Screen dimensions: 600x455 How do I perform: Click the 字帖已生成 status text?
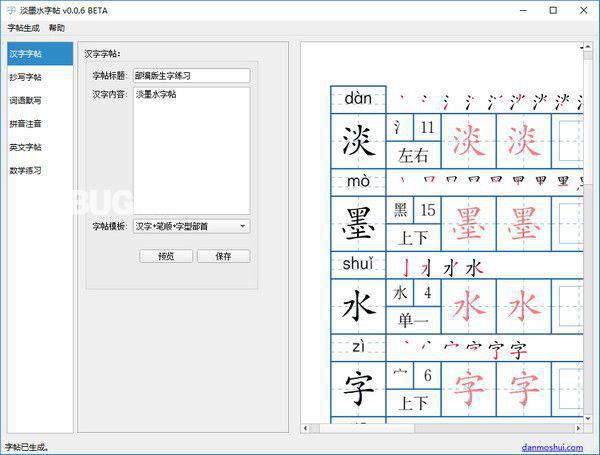(x=26, y=447)
